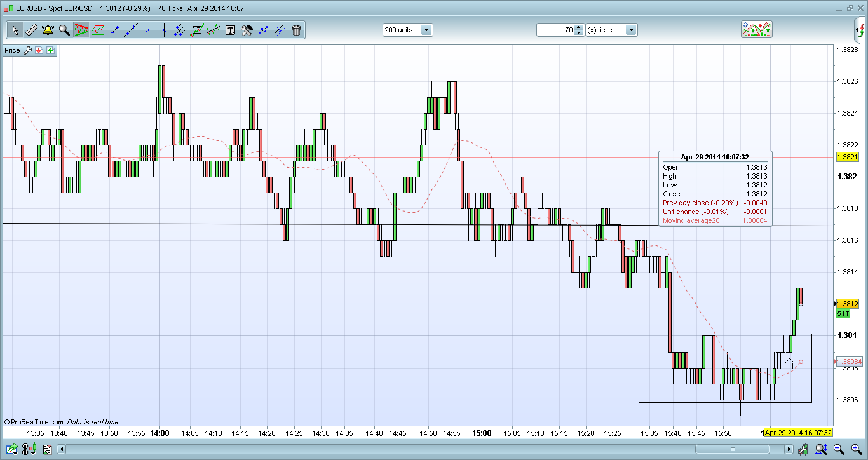
Task: Click the trash can delete objects icon
Action: [297, 30]
